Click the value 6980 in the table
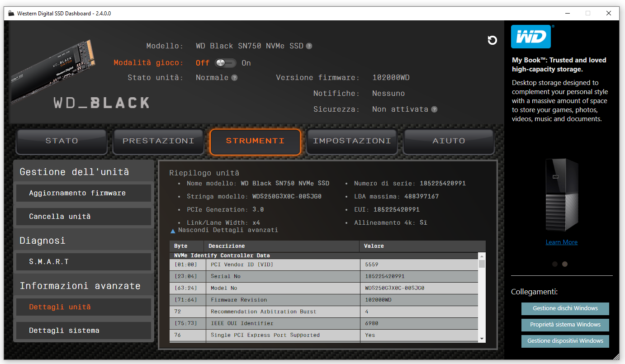Viewport: 625px width, 364px height. click(x=372, y=323)
